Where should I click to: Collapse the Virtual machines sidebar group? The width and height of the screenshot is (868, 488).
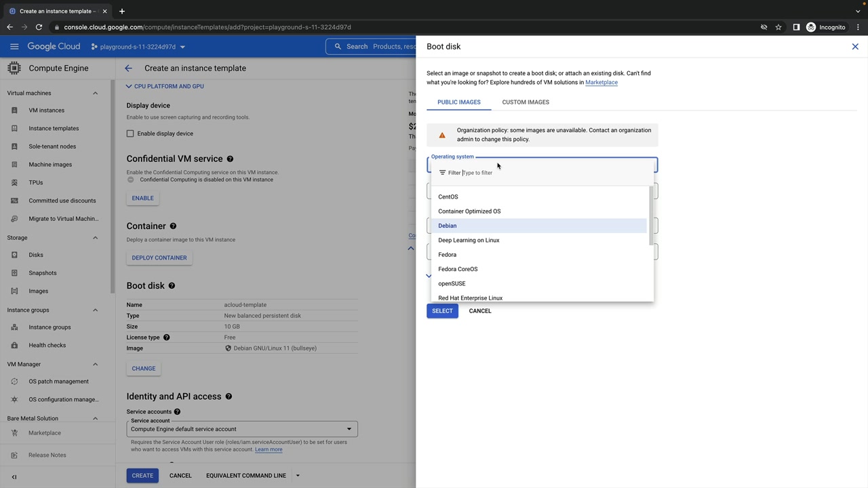click(95, 94)
